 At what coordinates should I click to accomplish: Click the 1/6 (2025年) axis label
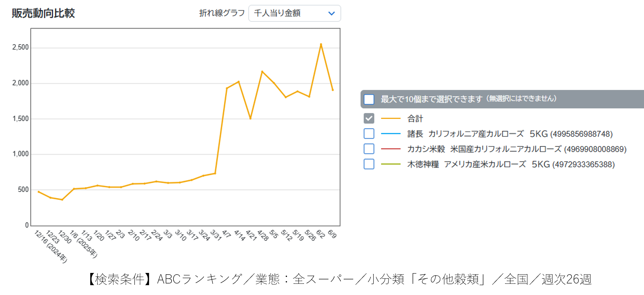[83, 244]
